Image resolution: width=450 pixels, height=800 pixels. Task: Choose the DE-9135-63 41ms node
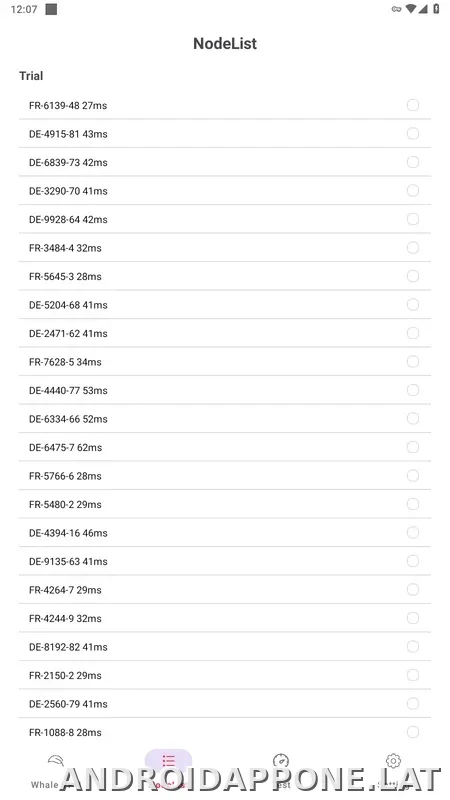225,561
